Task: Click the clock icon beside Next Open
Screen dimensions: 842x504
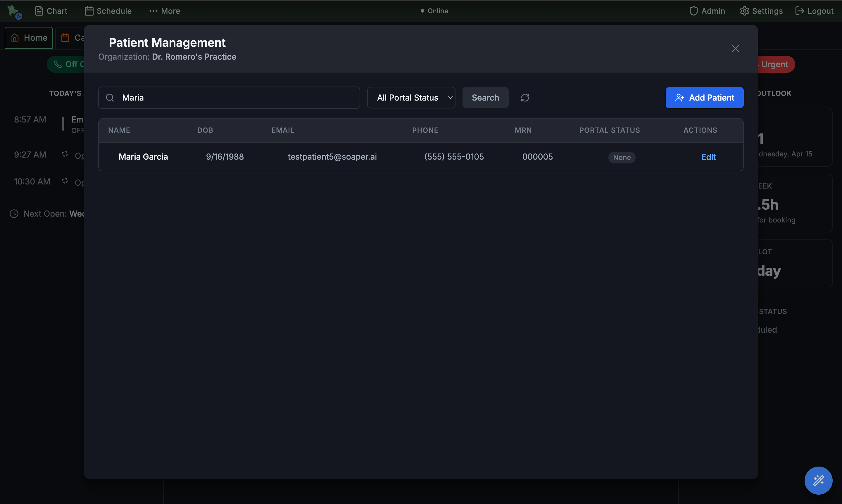Action: (14, 214)
